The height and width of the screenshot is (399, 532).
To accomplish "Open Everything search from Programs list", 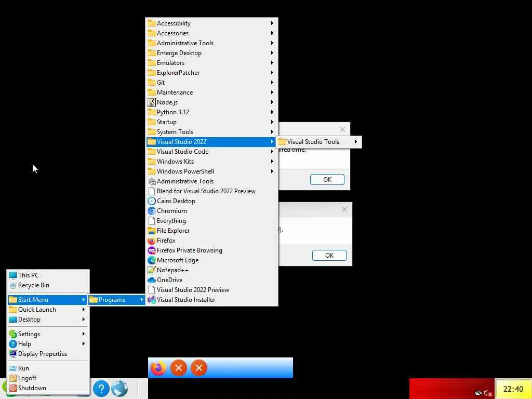I will point(212,220).
